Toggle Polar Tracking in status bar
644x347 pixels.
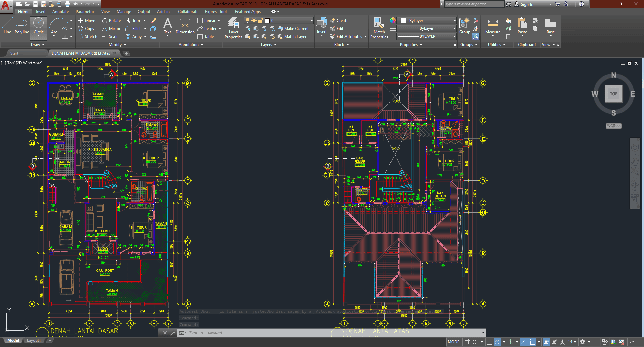point(498,342)
